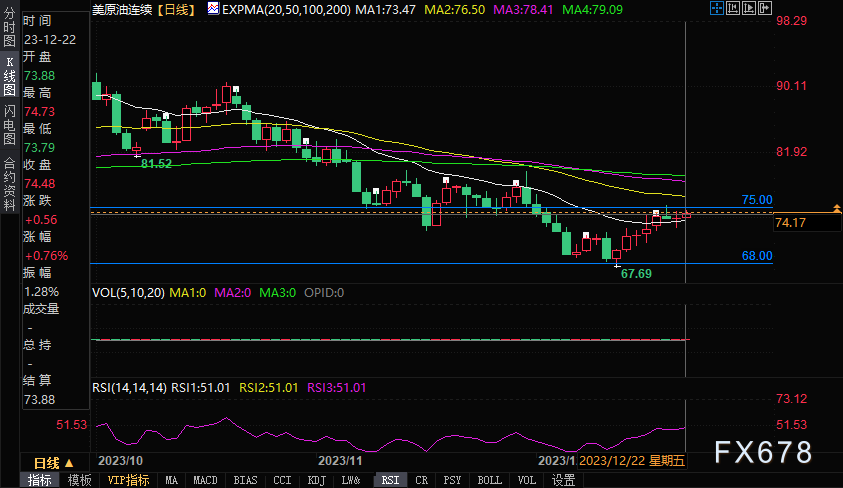Click the 2023/10 date axis label

120,461
